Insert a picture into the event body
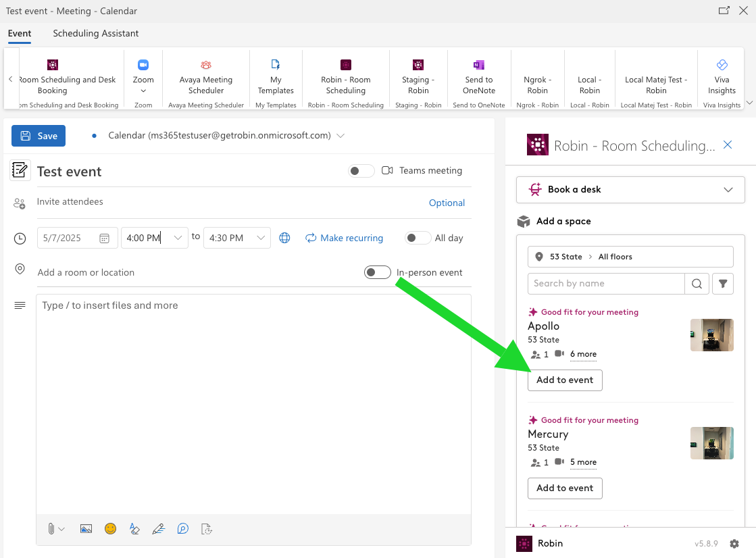The height and width of the screenshot is (558, 756). [x=86, y=529]
